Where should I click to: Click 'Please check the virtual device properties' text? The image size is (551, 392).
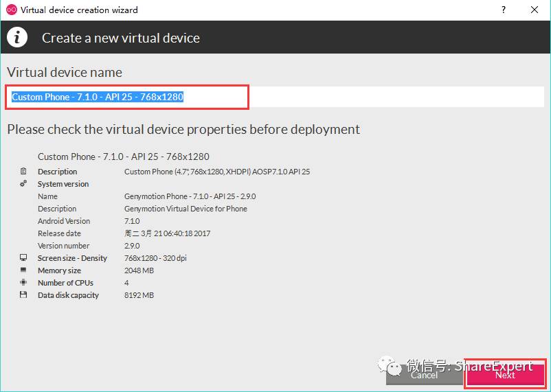pyautogui.click(x=183, y=129)
